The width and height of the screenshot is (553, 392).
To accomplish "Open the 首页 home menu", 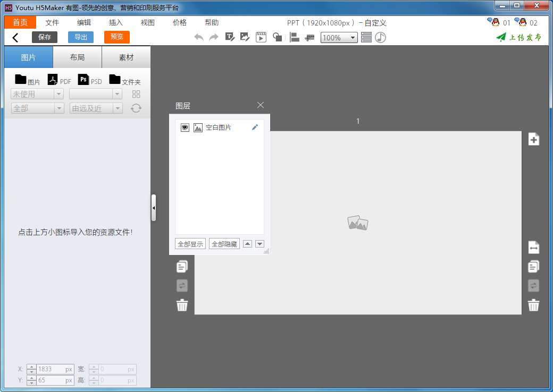I will pyautogui.click(x=20, y=22).
